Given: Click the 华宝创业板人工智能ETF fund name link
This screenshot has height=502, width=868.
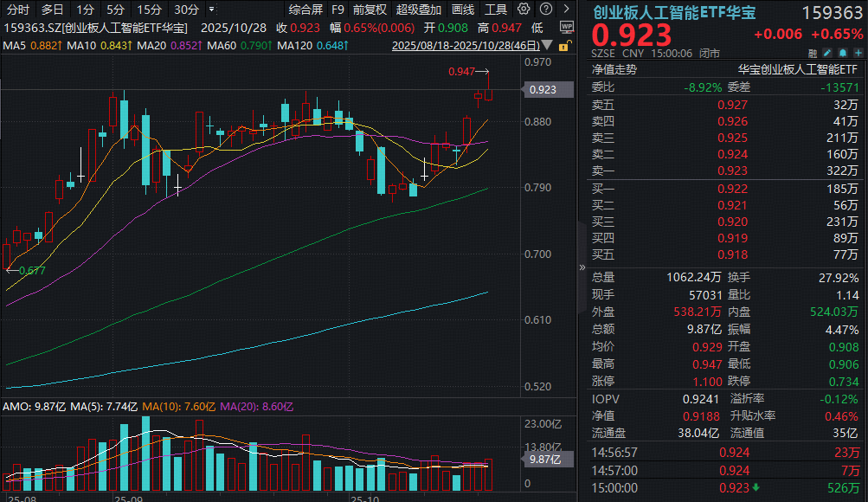Looking at the screenshot, I should point(797,69).
